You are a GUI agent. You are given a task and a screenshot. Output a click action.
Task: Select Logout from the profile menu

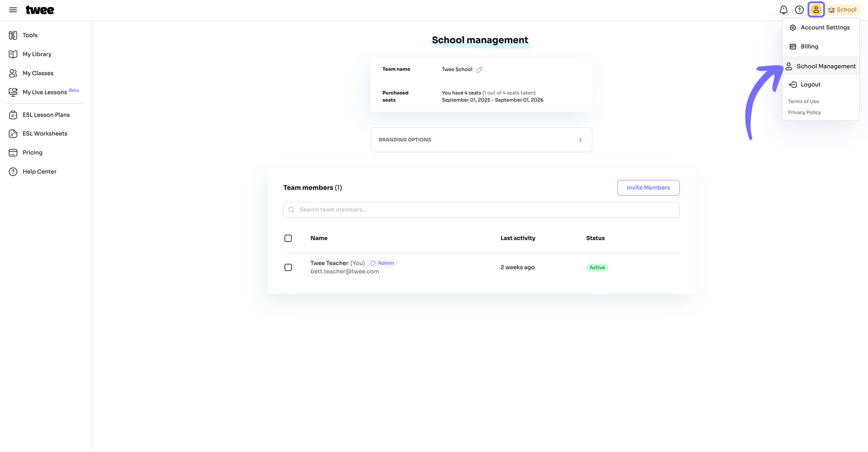[x=821, y=85]
